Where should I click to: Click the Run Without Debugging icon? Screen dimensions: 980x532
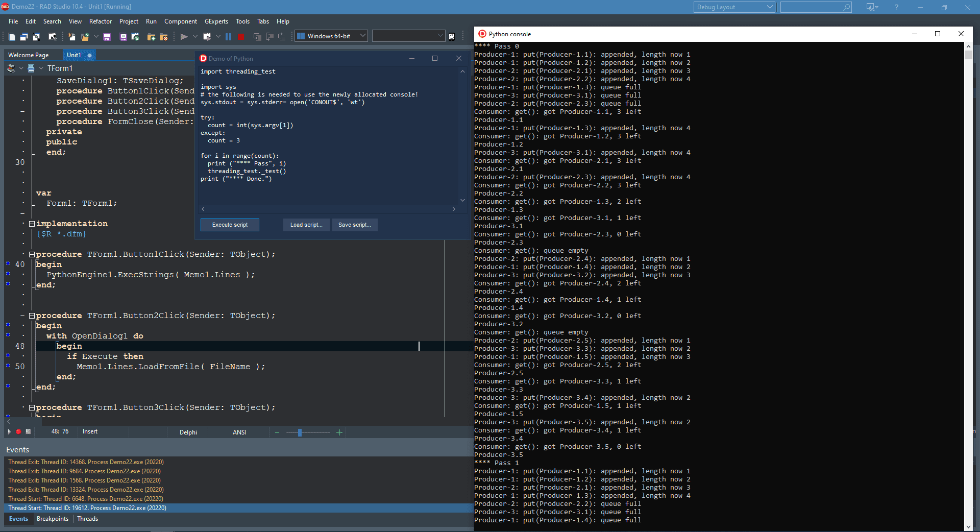207,37
